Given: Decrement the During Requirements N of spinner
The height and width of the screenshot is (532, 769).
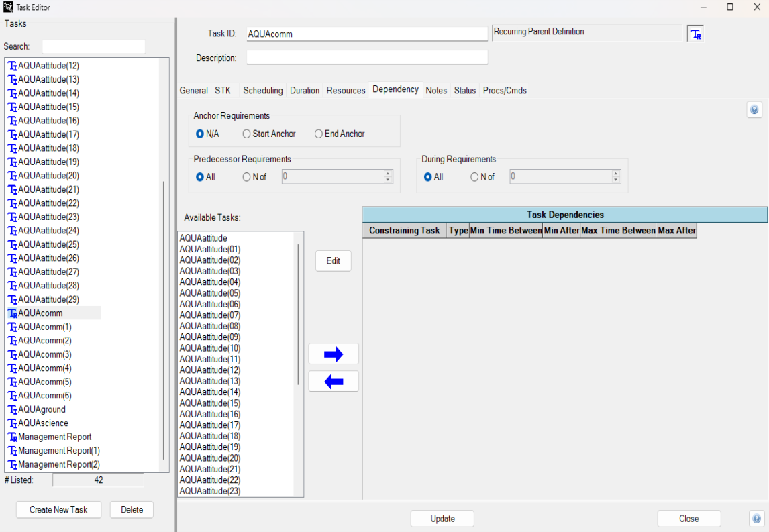Looking at the screenshot, I should point(616,180).
